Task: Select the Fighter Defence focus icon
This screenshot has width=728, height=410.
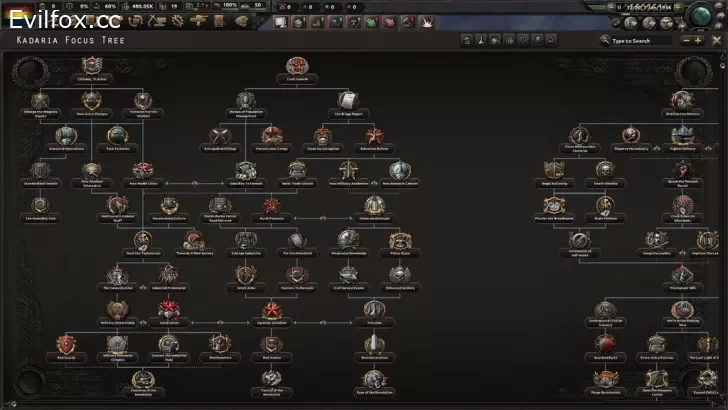Action: point(682,136)
